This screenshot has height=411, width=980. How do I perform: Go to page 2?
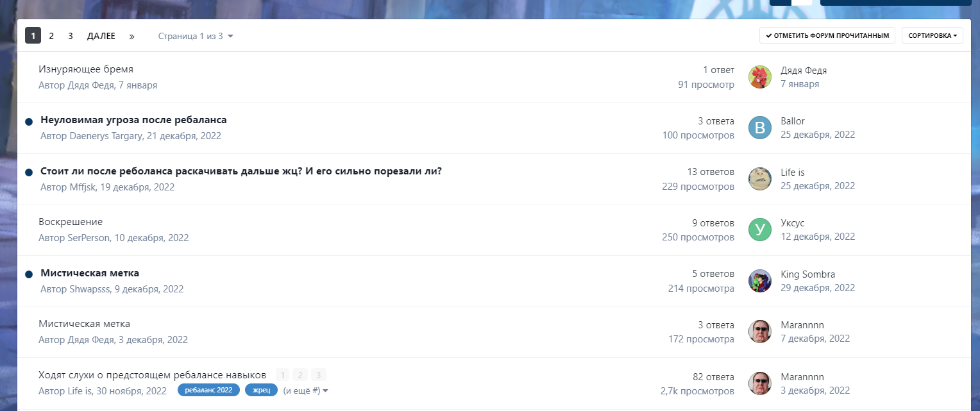[51, 36]
